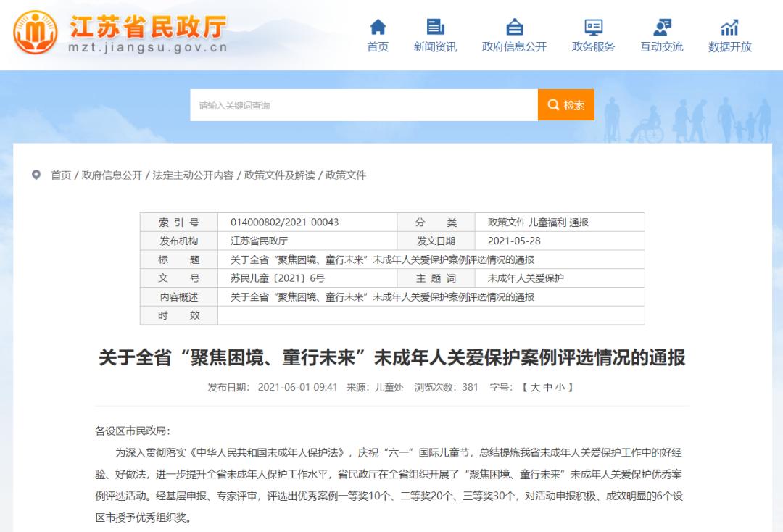Set font size to 小
This screenshot has width=783, height=532.
pyautogui.click(x=560, y=387)
